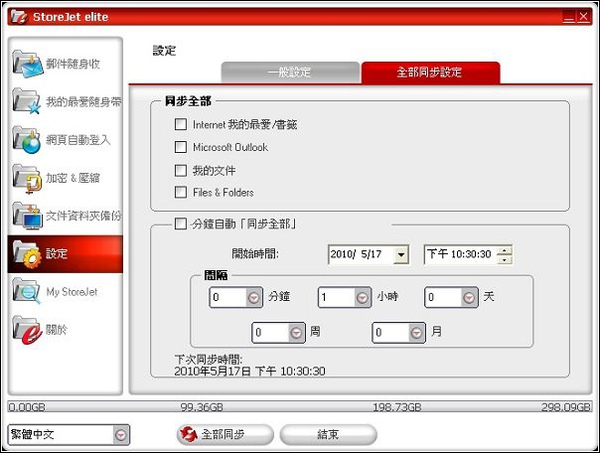Check the Microsoft Outlook sync option
This screenshot has height=453, width=600.
181,148
